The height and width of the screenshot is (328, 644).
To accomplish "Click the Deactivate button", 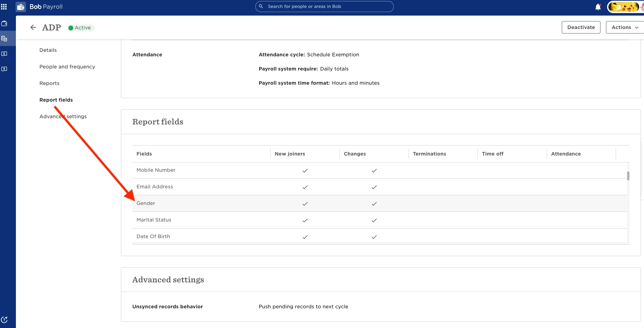I will pyautogui.click(x=581, y=27).
